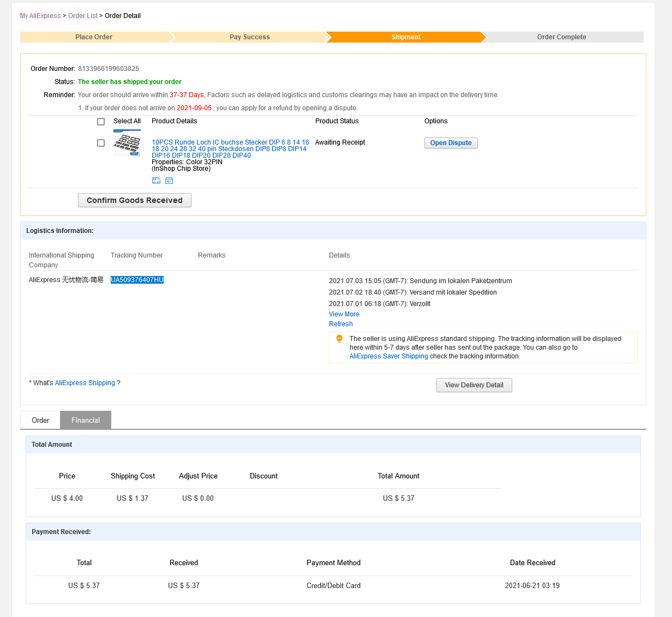Open the AliExpress Shipping help link
This screenshot has height=617, width=672.
[85, 383]
